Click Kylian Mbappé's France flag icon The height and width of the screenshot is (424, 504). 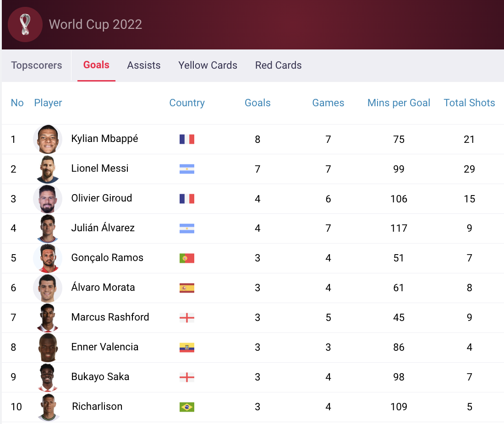187,139
